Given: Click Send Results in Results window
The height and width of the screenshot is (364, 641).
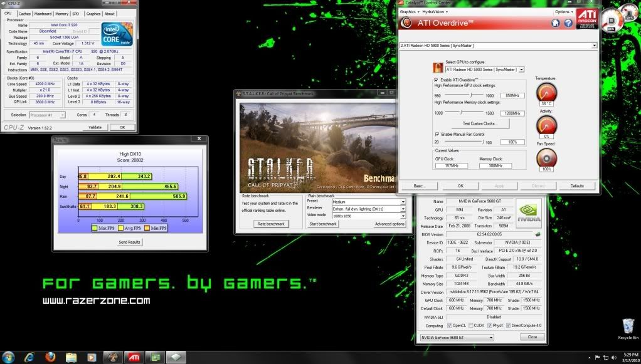Looking at the screenshot, I should [x=130, y=242].
